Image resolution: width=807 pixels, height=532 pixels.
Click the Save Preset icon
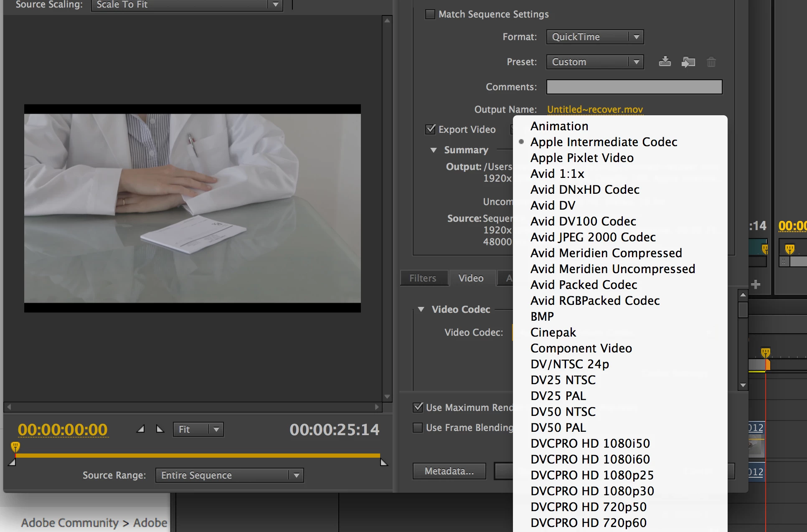(x=665, y=62)
